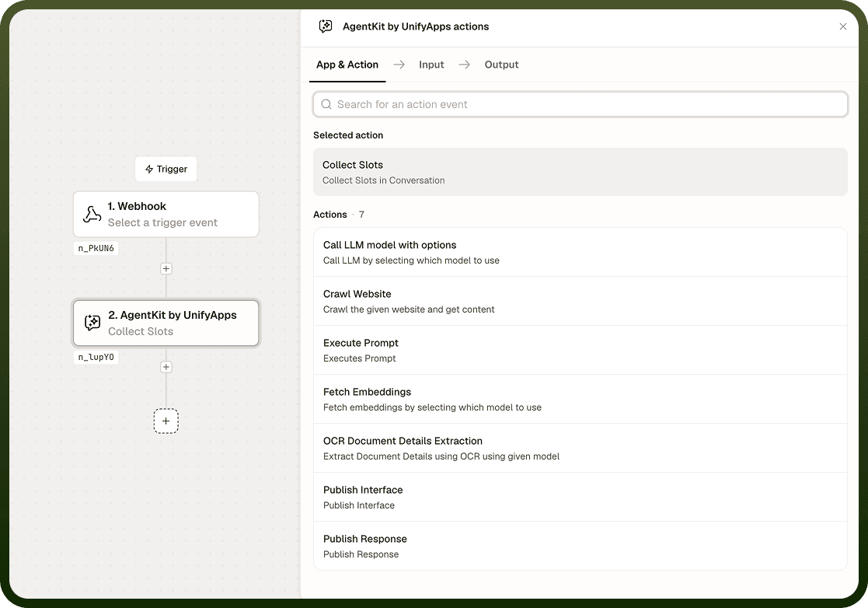Select the 2. AgentKit by UnifyApps node
Image resolution: width=868 pixels, height=608 pixels.
pos(166,323)
